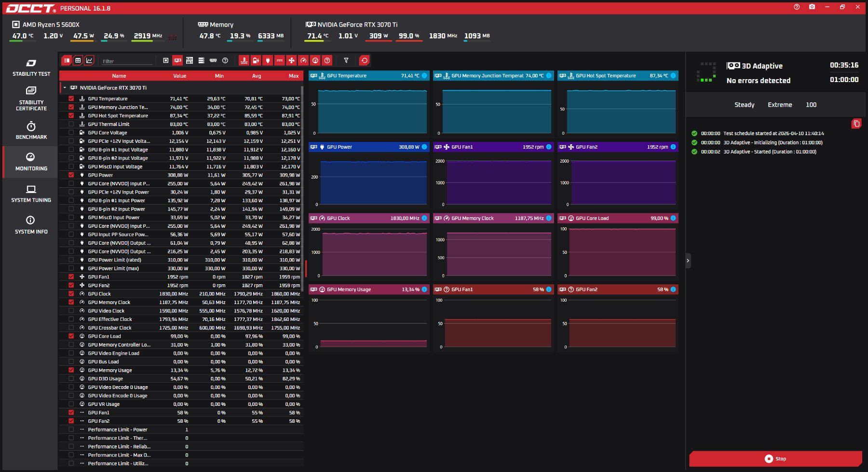Click the 'No errors detected' status text
This screenshot has height=472, width=868.
tap(759, 81)
